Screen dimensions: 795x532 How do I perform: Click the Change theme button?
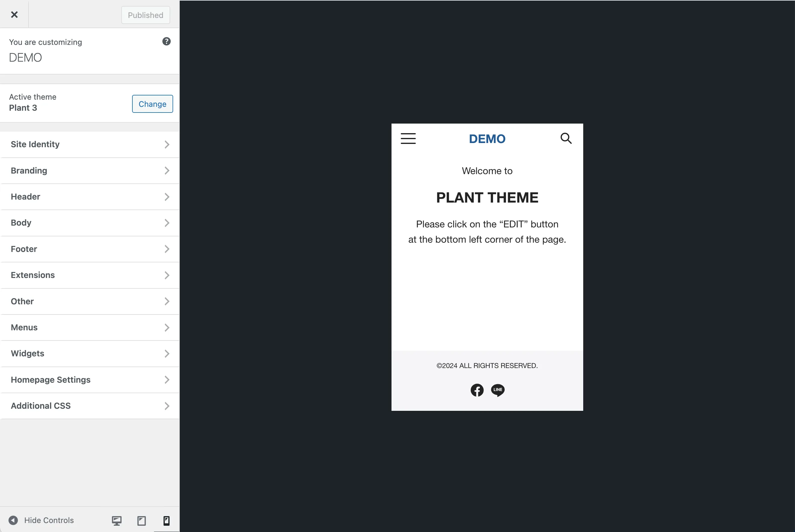click(x=152, y=104)
